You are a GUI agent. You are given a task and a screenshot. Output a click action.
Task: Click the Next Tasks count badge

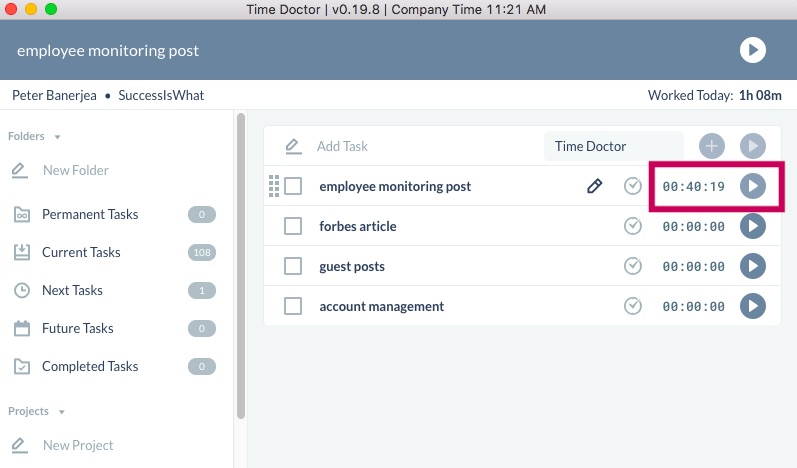(202, 290)
